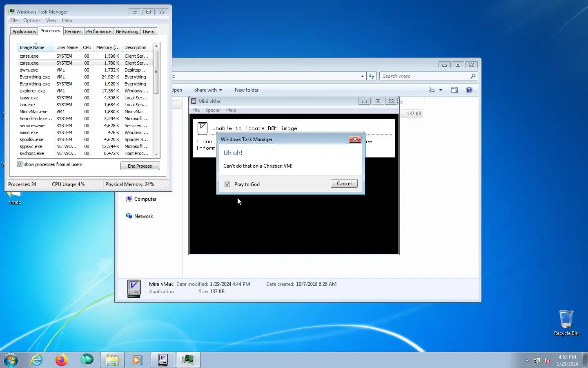Click the muted volume tray icon
Screen dimensions: 588x368
[x=547, y=360]
